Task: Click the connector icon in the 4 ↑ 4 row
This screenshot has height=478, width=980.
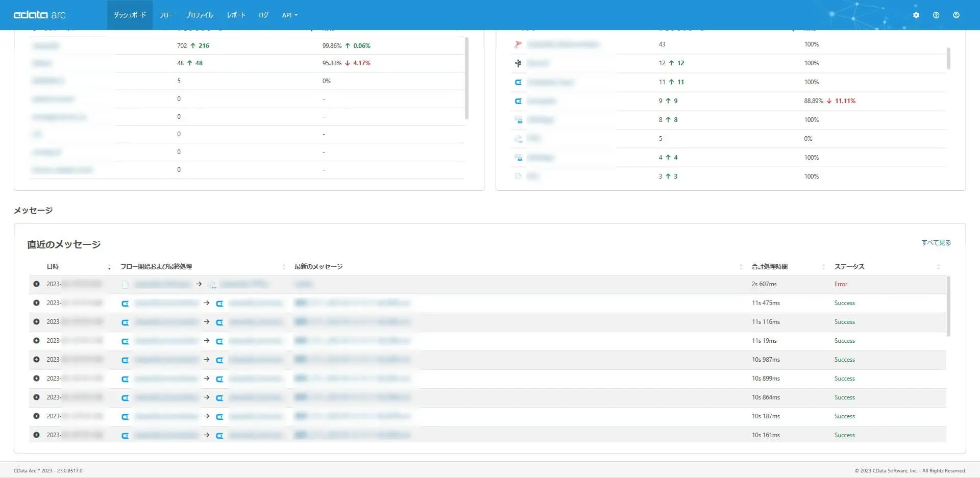Action: click(x=518, y=158)
